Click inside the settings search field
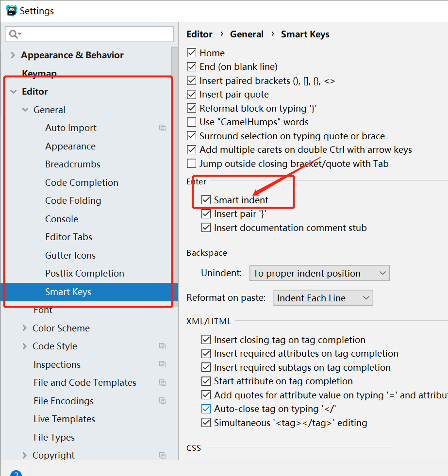The image size is (448, 476). [89, 34]
